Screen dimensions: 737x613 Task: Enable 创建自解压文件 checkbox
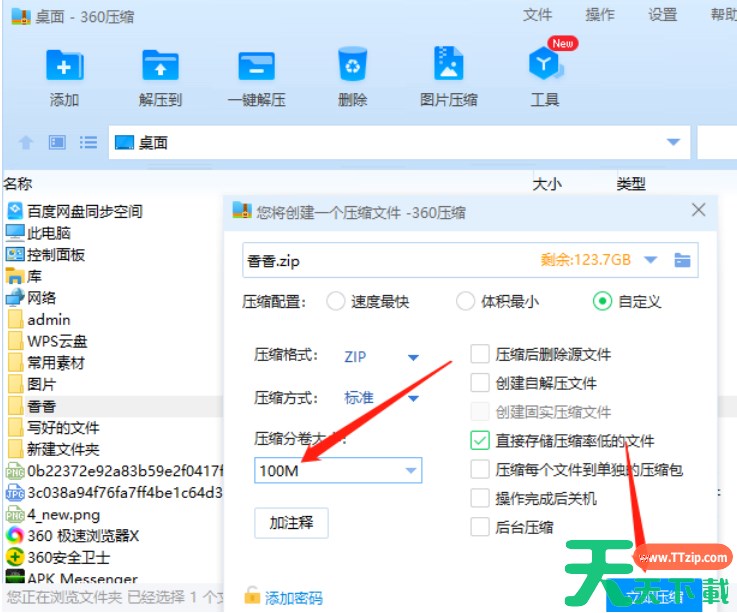(x=480, y=383)
